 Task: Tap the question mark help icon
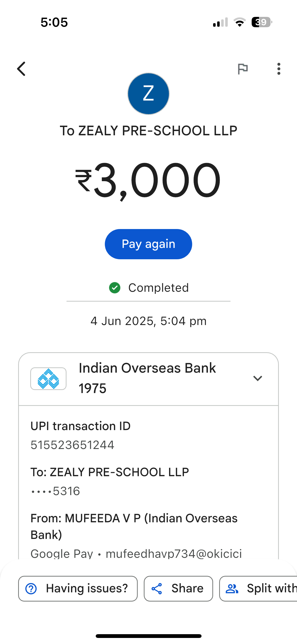coord(31,589)
